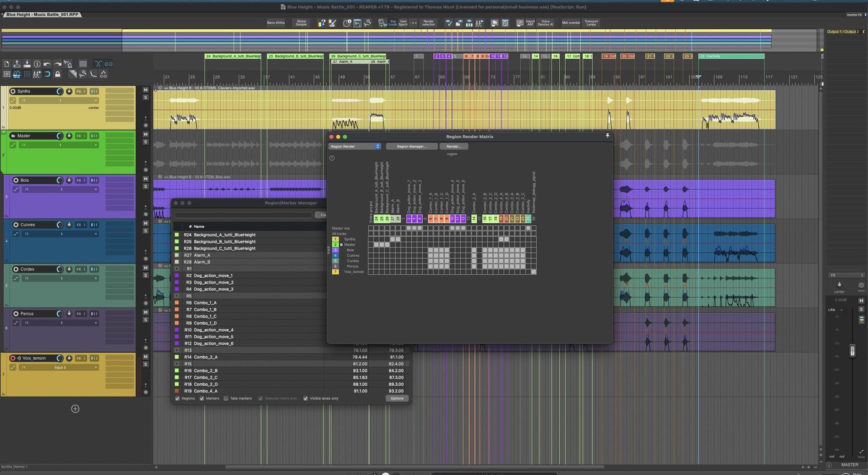The height and width of the screenshot is (475, 868).
Task: Click Render selection toolbar item
Action: click(428, 23)
